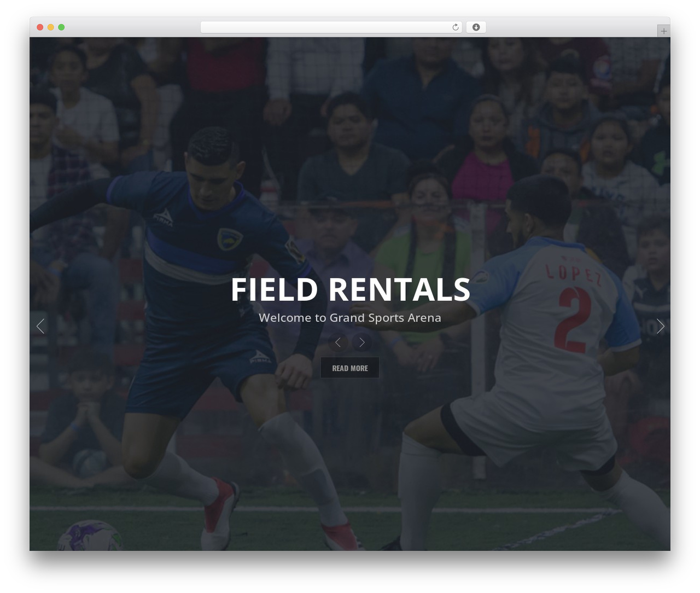Close the window with the red button

(x=40, y=27)
